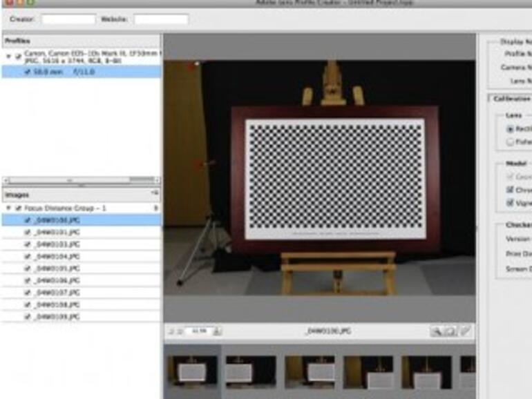Screen dimensions: 532x399
Task: Click the Profiles panel horizontal scrollbar
Action: click(x=81, y=180)
